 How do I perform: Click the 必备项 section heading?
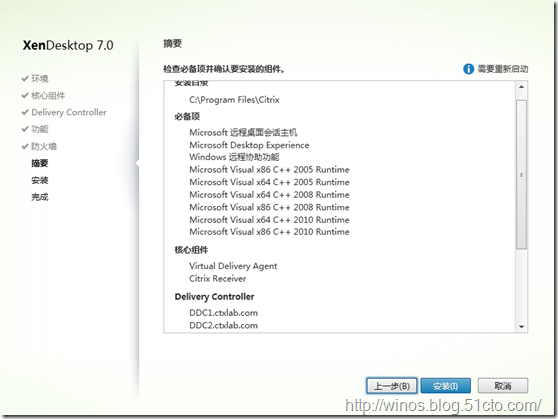pyautogui.click(x=187, y=116)
